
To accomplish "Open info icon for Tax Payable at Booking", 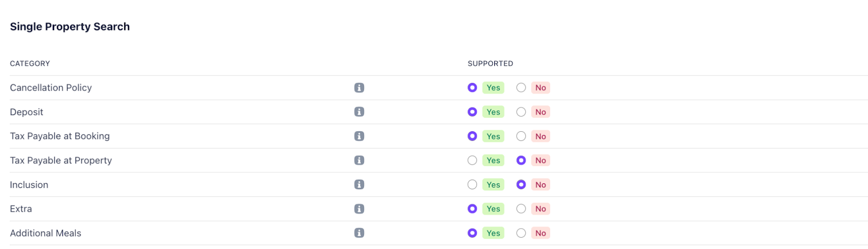I will click(x=359, y=136).
